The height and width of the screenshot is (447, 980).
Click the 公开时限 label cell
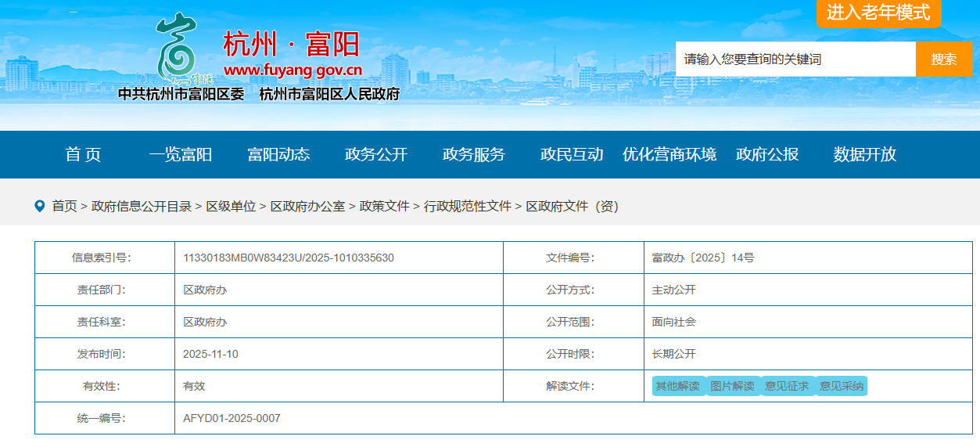[x=574, y=354]
